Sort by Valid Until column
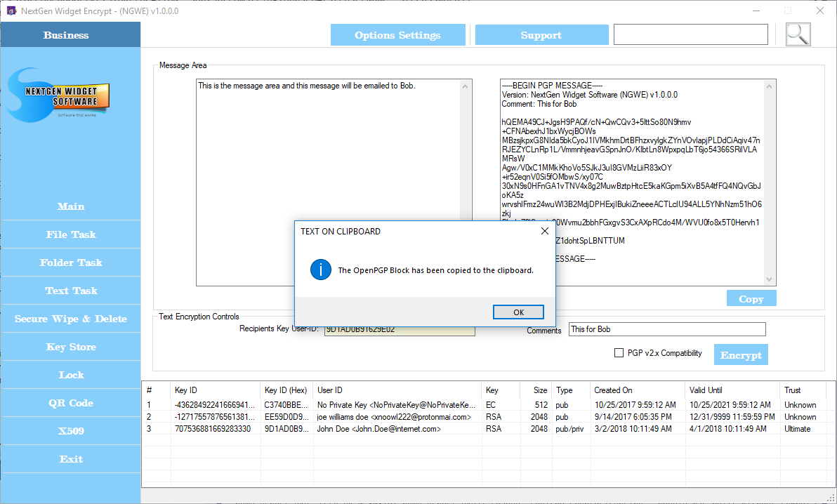The height and width of the screenshot is (504, 837). tap(732, 390)
